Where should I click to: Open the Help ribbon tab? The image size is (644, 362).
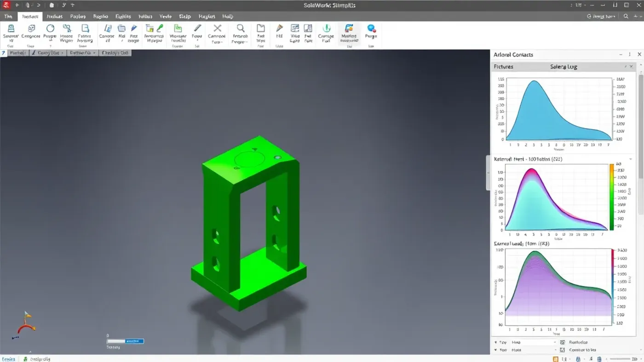[185, 16]
